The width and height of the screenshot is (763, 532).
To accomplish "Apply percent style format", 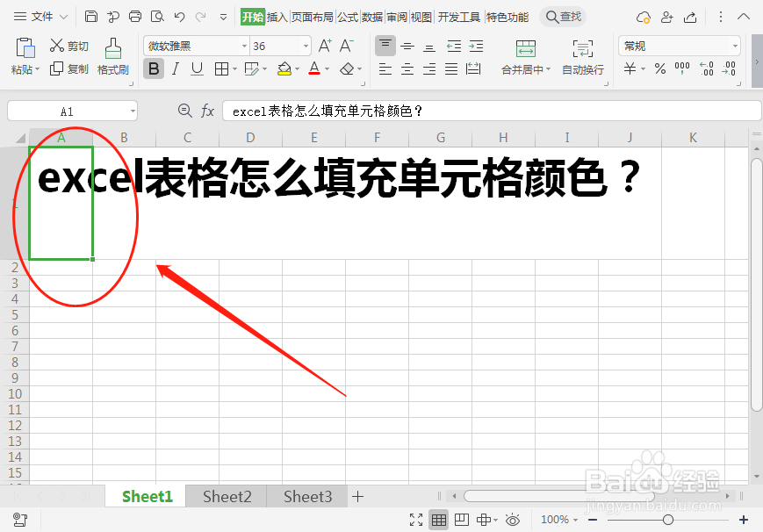I will pos(660,68).
